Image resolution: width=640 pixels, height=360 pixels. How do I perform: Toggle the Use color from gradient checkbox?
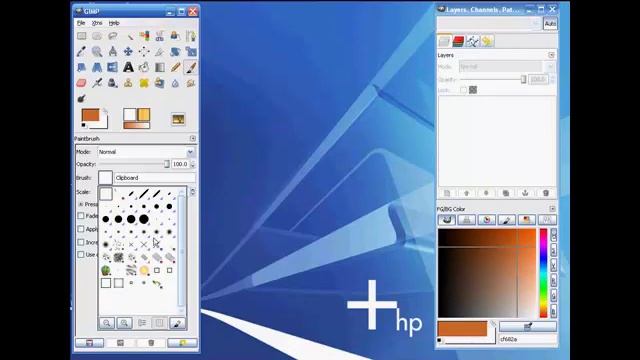(81, 254)
